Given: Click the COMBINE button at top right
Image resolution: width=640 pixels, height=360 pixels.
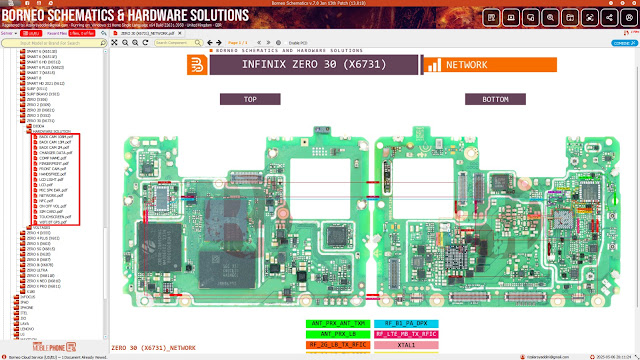Looking at the screenshot, I should pyautogui.click(x=624, y=43).
